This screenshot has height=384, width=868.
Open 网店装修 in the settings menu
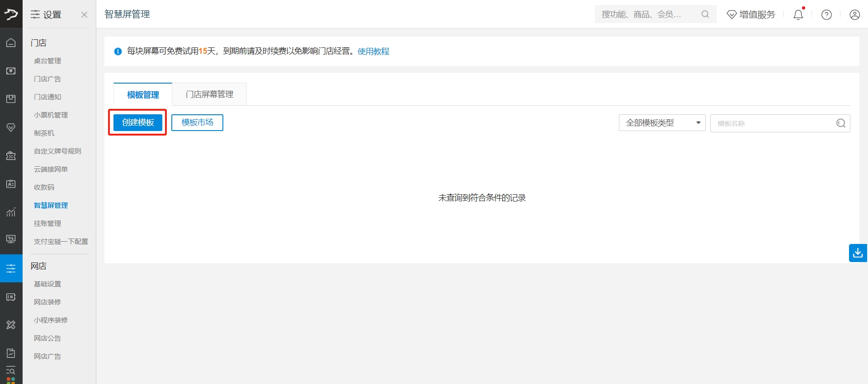[x=47, y=302]
